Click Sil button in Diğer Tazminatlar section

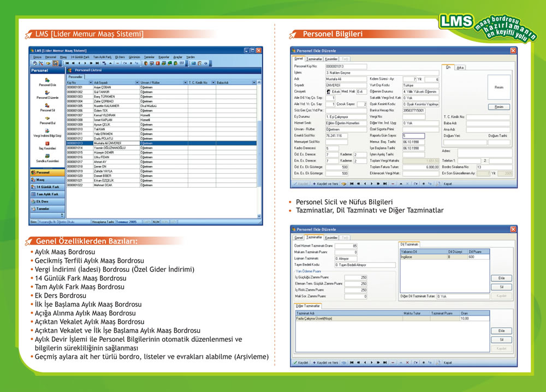coord(501,340)
